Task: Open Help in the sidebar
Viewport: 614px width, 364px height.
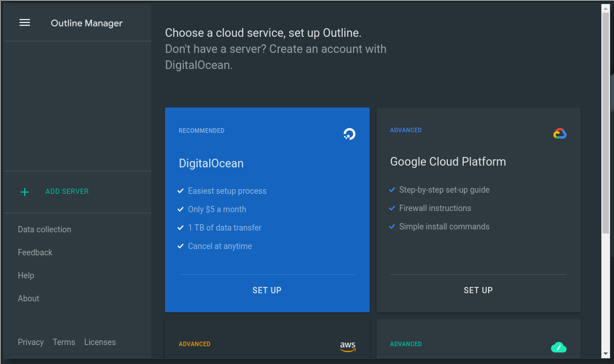Action: (x=26, y=276)
